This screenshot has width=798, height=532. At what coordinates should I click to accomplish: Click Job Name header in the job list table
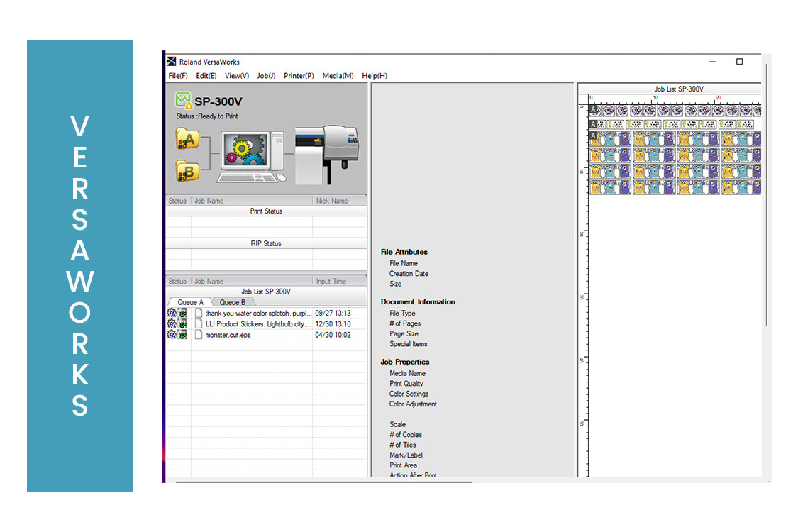pos(252,281)
